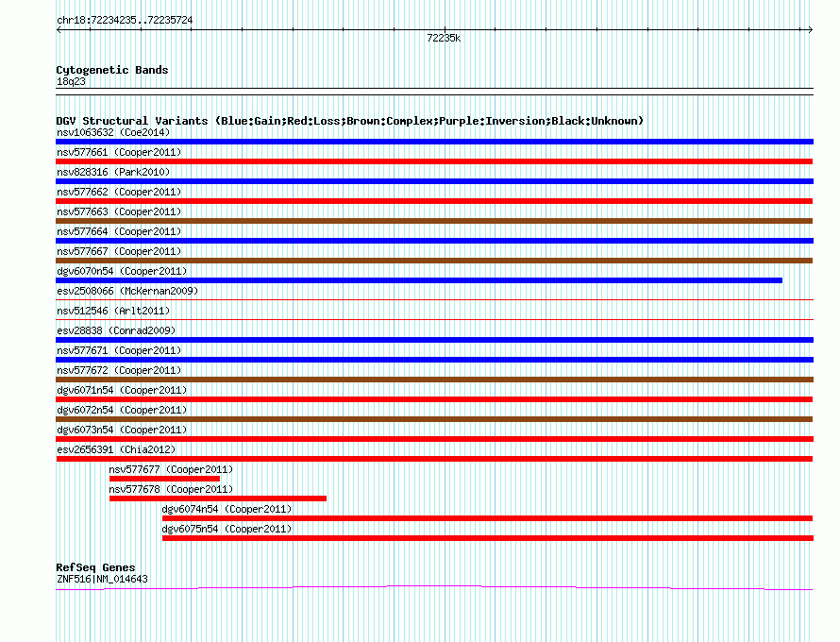Click the red bar under dgv6074n54
The width and height of the screenshot is (840, 642).
coord(488,518)
